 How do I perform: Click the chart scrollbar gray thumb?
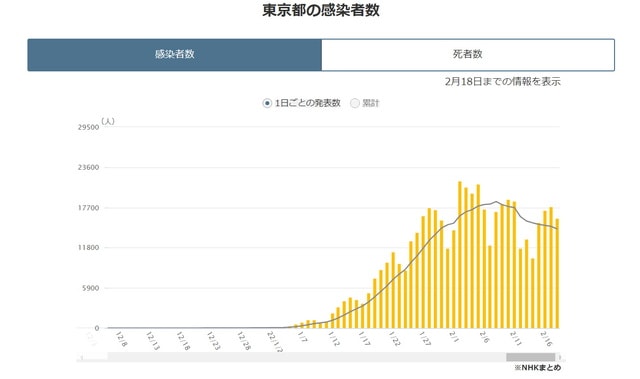pyautogui.click(x=531, y=357)
